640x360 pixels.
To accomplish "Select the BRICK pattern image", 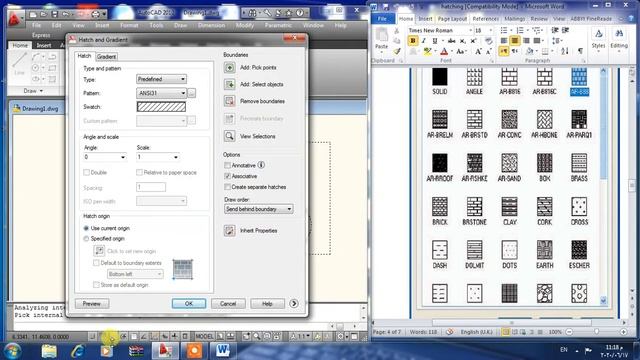I will point(440,207).
